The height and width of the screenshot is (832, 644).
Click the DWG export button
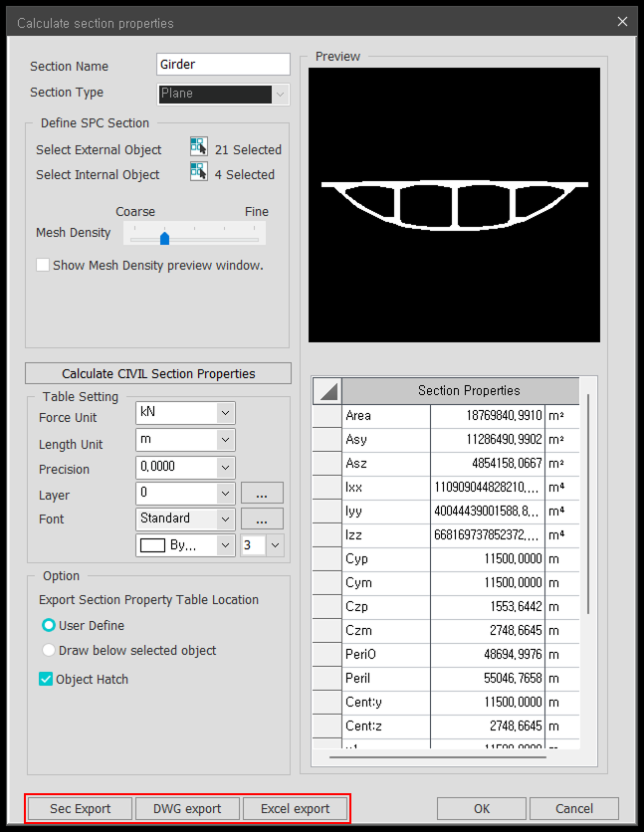[187, 809]
